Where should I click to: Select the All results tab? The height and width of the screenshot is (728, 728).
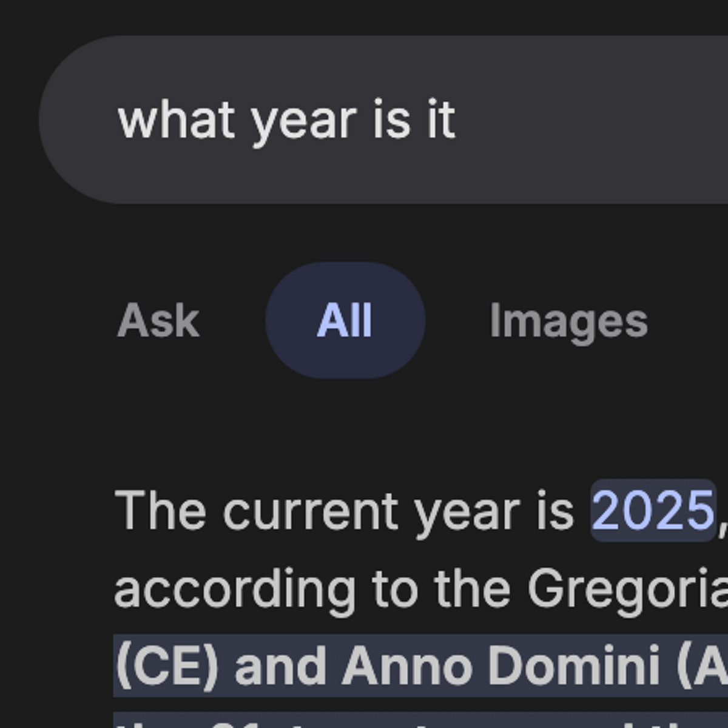[x=345, y=320]
